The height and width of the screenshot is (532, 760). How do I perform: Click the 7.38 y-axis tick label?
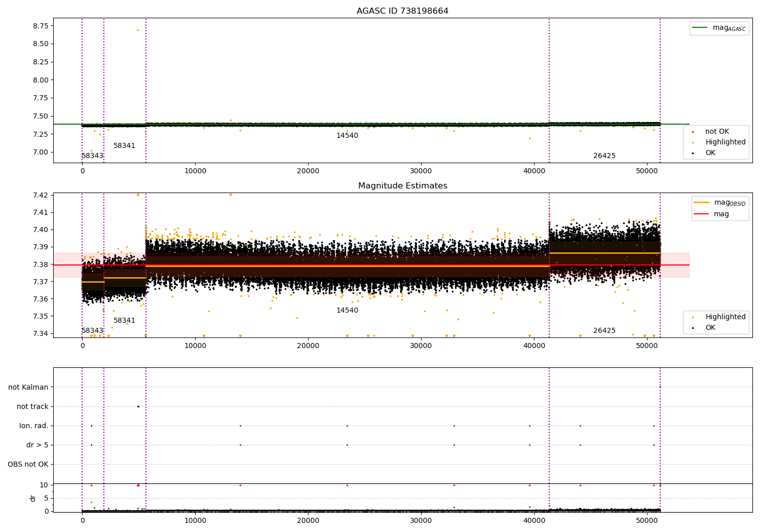(41, 264)
